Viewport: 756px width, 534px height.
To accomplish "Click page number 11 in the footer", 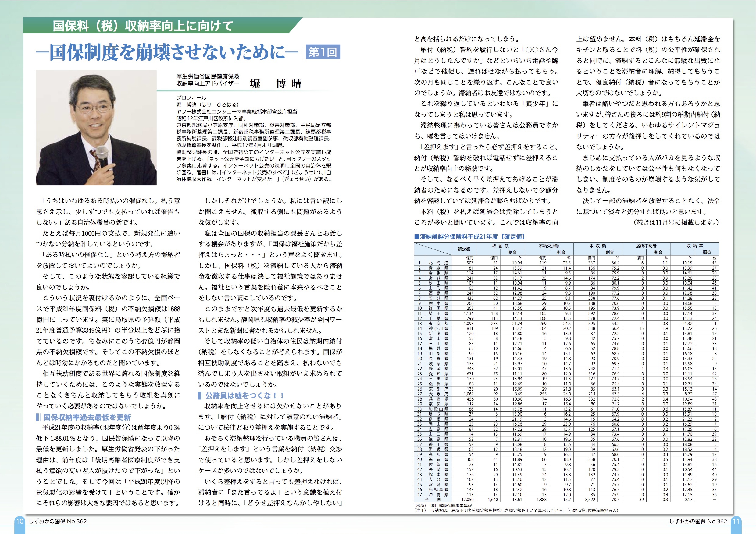I will pyautogui.click(x=736, y=521).
